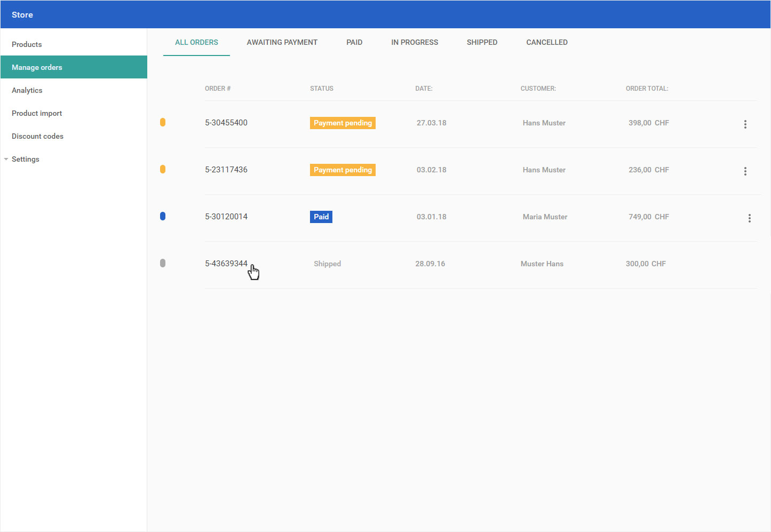Click the gray status dot for order 5-43639344
Image resolution: width=771 pixels, height=532 pixels.
coord(163,263)
